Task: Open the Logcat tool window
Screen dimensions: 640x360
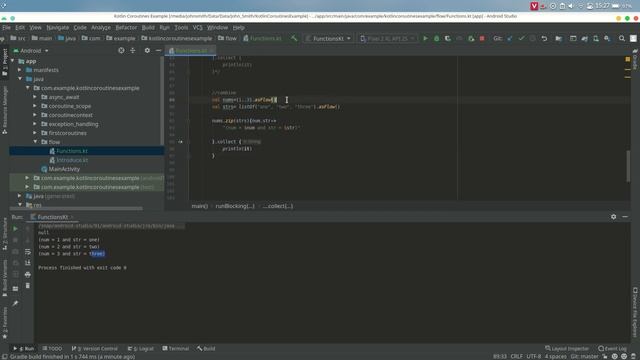Action: (x=141, y=348)
